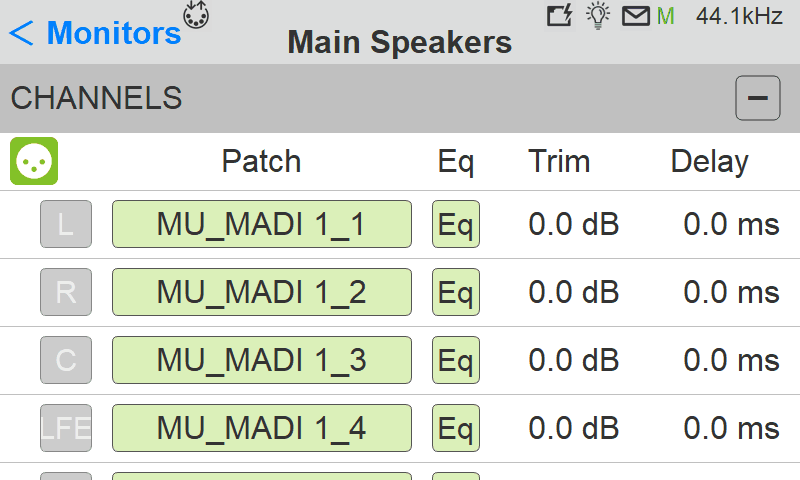Toggle the C channel button
This screenshot has width=800, height=480.
coord(66,360)
